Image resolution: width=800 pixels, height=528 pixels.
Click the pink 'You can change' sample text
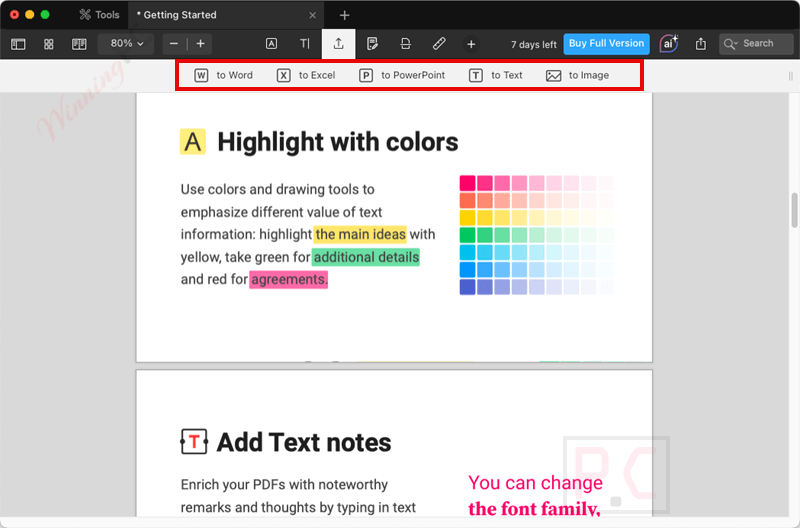coord(535,483)
